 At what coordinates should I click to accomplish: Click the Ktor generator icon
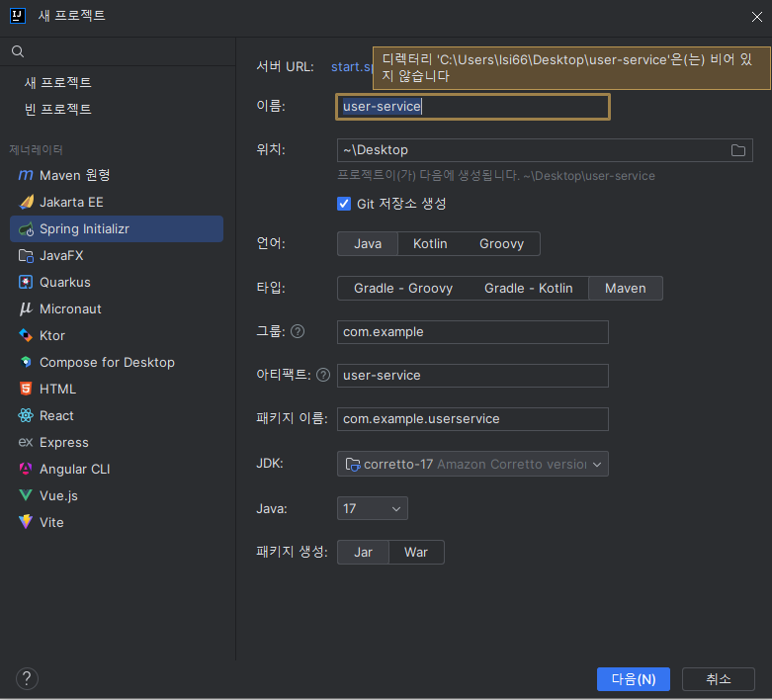(26, 335)
